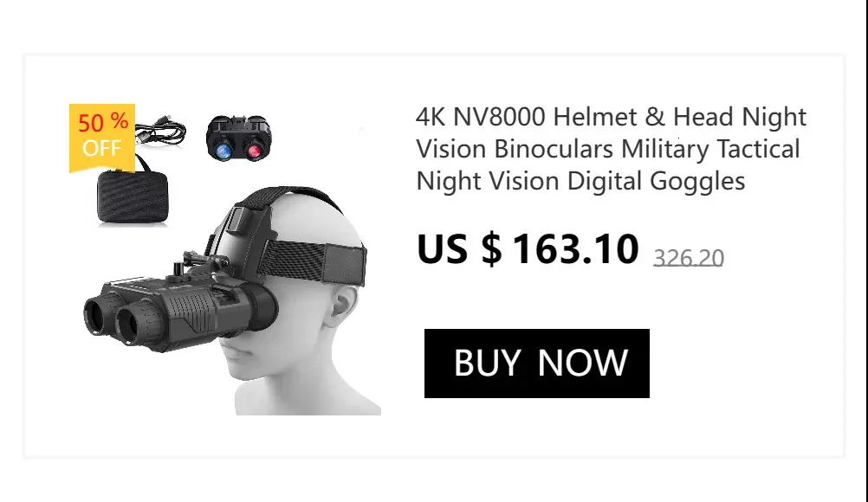The height and width of the screenshot is (502, 868).
Task: Click the blue lens on small binoculars
Action: click(x=223, y=150)
